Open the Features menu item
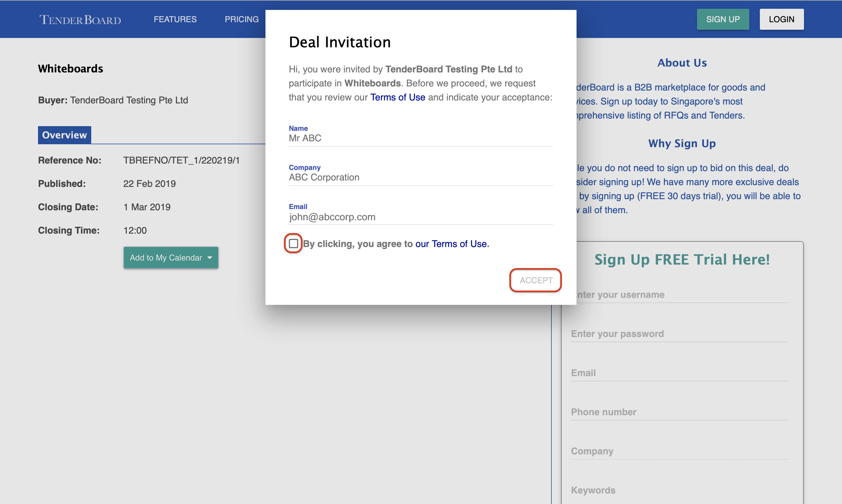This screenshot has width=842, height=504. 175,19
